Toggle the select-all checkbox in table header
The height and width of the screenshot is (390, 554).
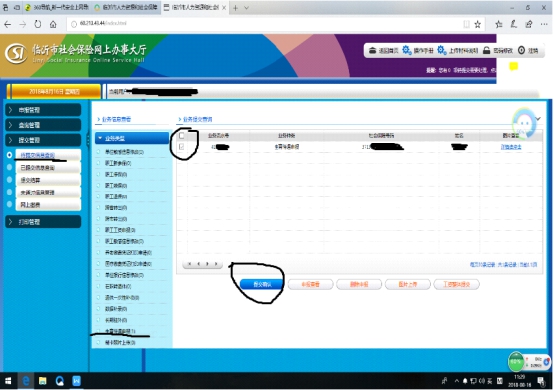click(182, 136)
